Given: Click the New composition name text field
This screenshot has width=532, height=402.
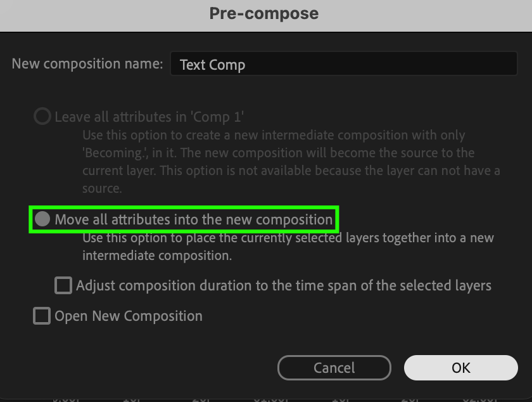Looking at the screenshot, I should tap(344, 65).
